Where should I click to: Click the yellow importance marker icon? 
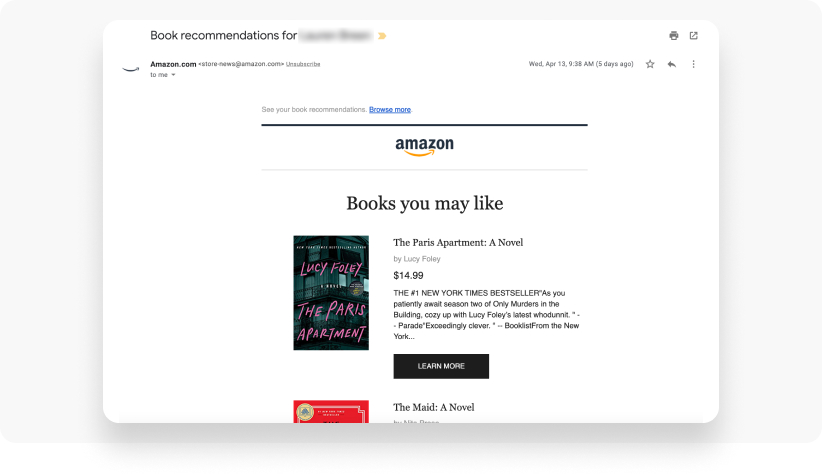(382, 36)
